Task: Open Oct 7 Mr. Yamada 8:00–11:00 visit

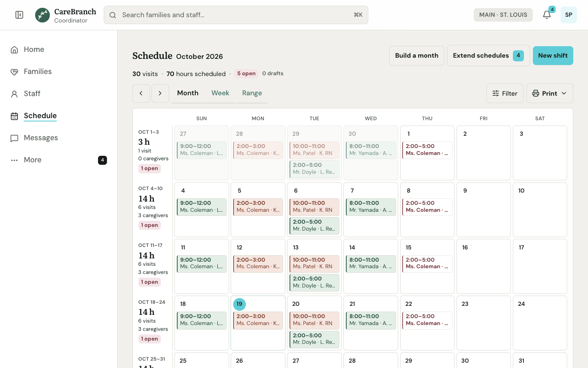Action: pyautogui.click(x=371, y=207)
